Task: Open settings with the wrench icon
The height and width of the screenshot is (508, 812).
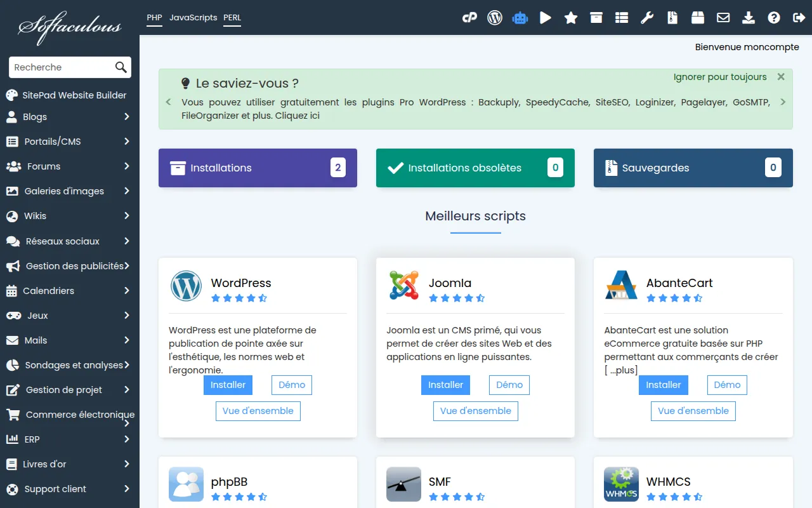Action: click(x=647, y=18)
